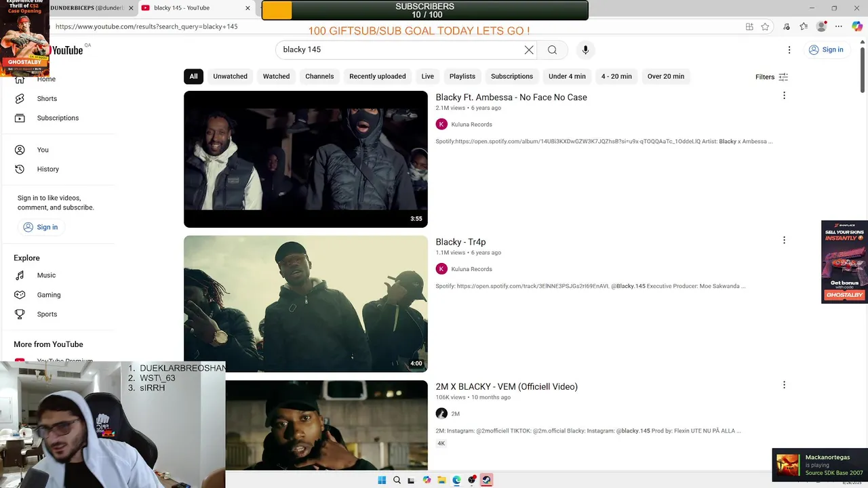Start voice search with the microphone icon
Screen dimensions: 868x488
click(585, 49)
